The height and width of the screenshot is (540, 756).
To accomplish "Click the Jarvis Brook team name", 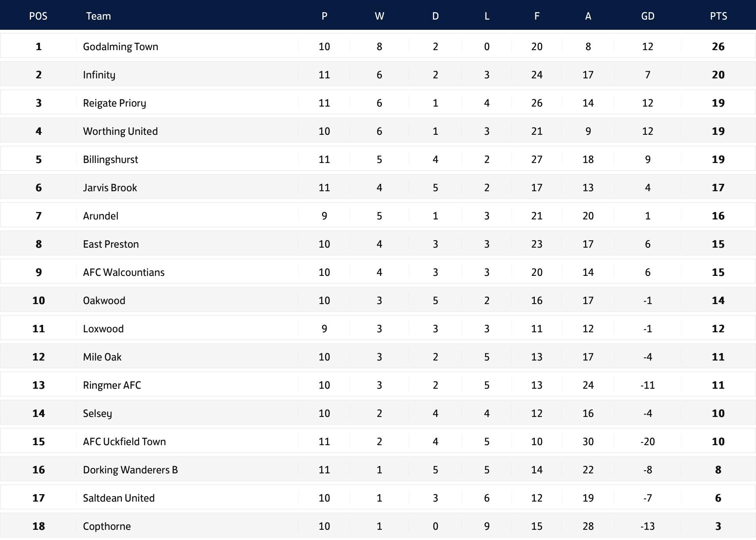I will [110, 188].
